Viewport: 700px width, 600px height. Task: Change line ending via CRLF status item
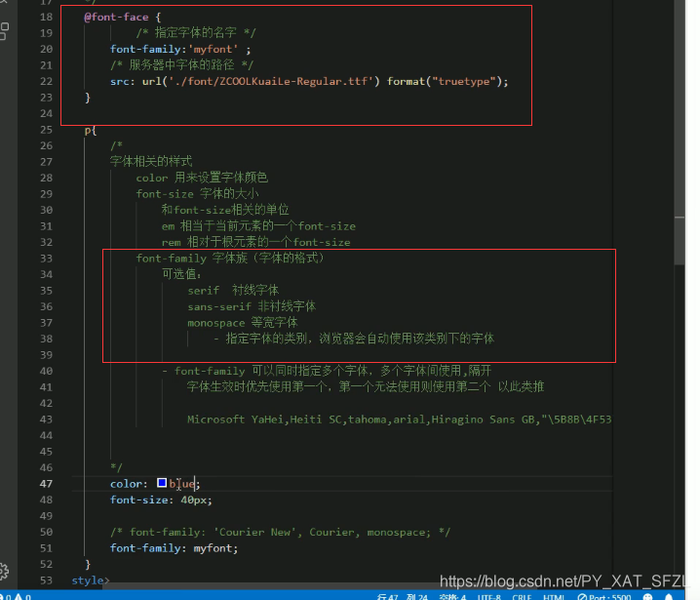(x=522, y=597)
